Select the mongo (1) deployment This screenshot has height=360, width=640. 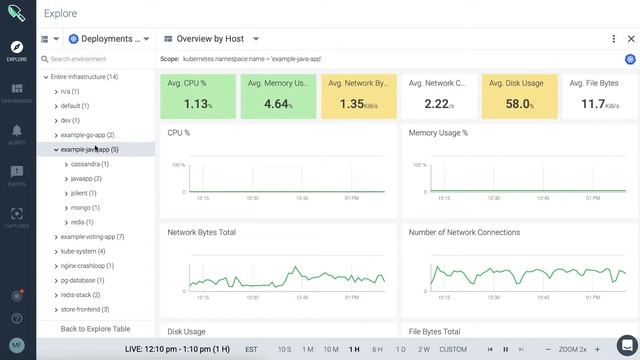85,208
